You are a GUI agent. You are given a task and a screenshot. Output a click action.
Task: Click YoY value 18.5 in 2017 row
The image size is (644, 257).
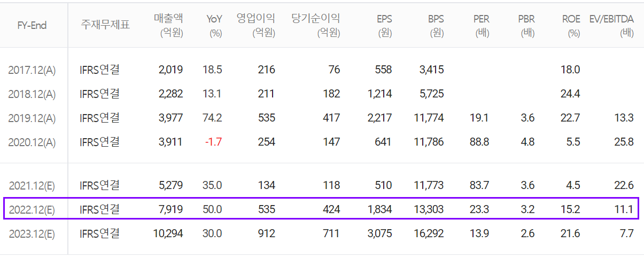(x=213, y=70)
